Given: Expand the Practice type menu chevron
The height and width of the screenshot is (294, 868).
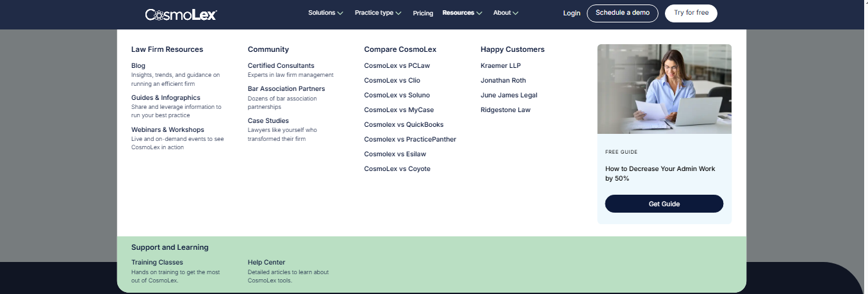Looking at the screenshot, I should [x=398, y=13].
